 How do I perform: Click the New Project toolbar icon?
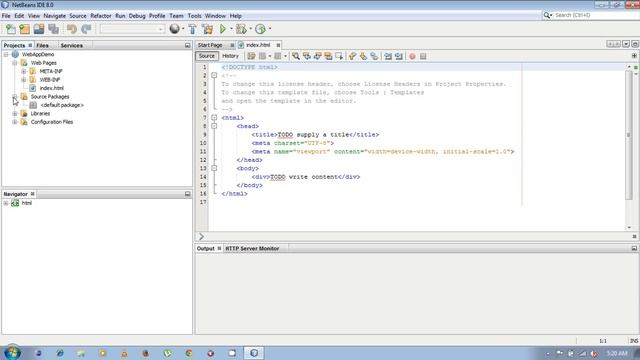(24, 29)
